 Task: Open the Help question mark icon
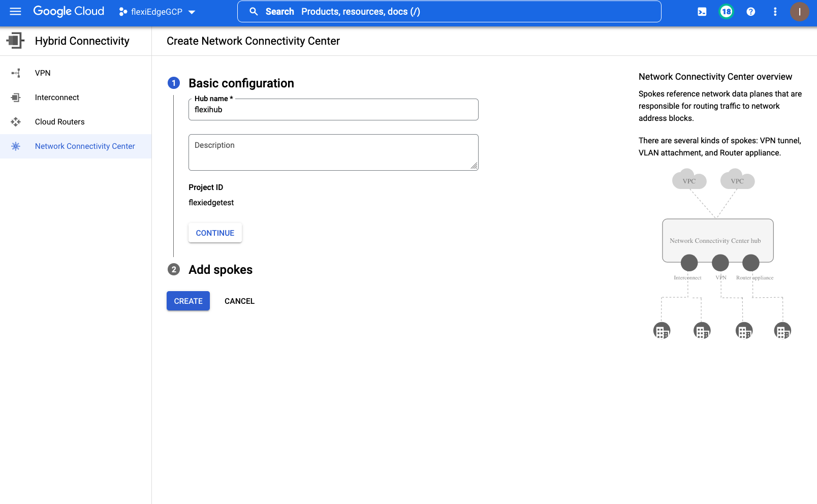click(x=751, y=12)
